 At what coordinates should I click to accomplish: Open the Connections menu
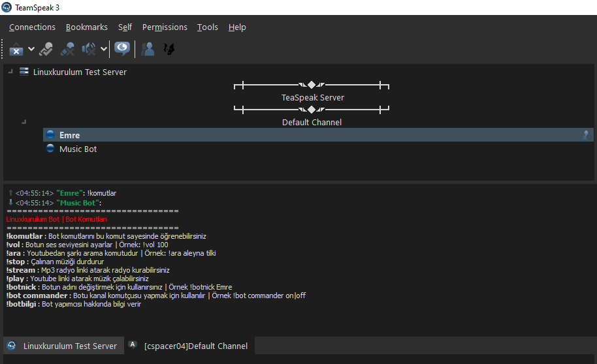33,27
